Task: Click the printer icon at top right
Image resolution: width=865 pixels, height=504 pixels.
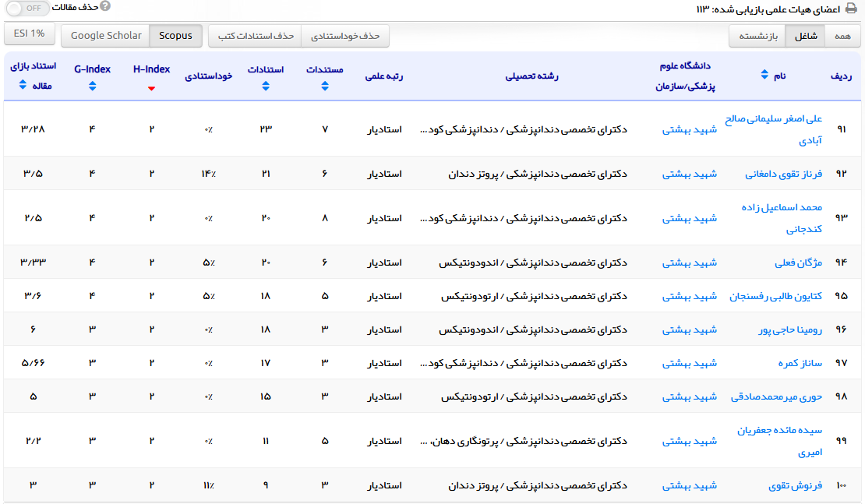Action: pos(852,9)
